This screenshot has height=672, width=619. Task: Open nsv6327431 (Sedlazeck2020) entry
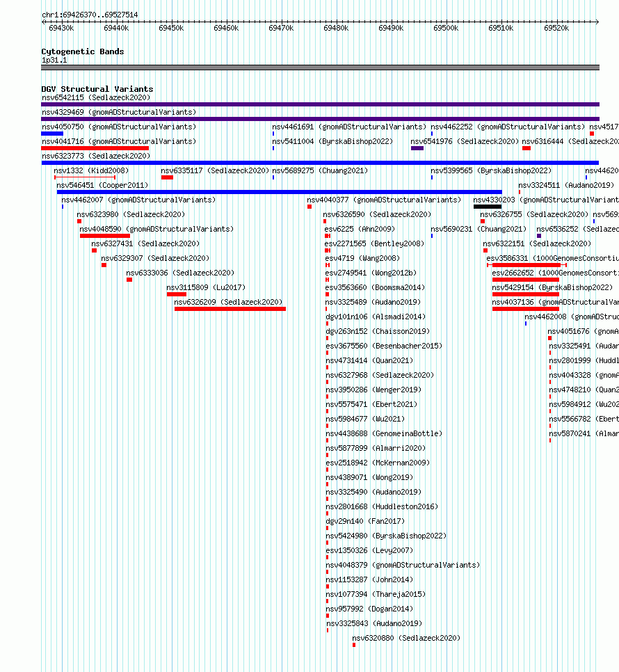[x=145, y=243]
